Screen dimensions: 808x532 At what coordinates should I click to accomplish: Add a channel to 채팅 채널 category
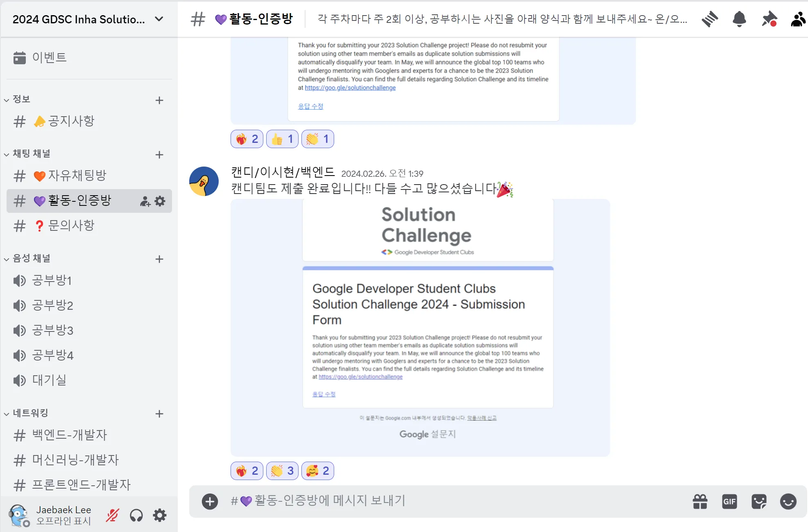[x=160, y=155]
